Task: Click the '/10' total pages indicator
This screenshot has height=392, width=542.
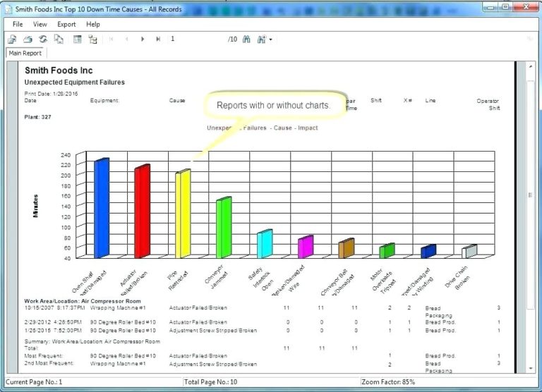Action: coord(233,39)
